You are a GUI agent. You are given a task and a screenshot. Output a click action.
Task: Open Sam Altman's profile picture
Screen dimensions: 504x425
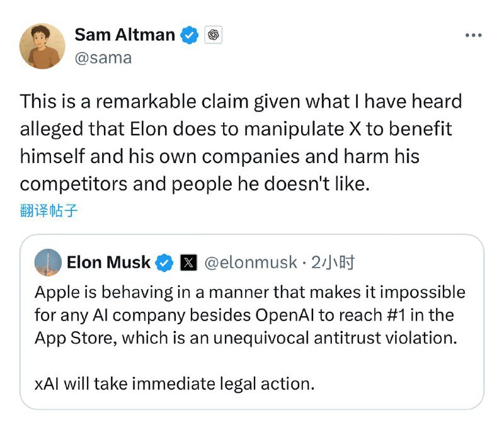coord(43,46)
